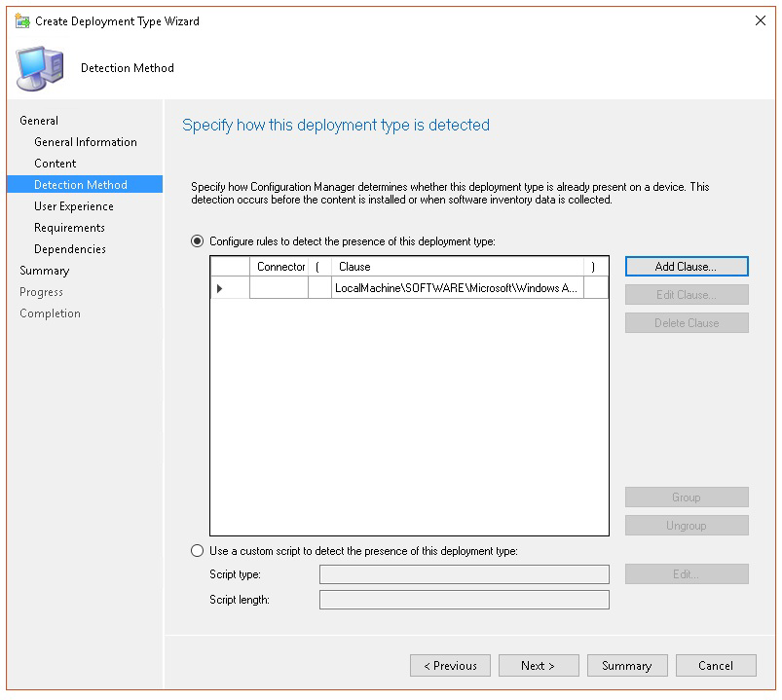
Task: Navigate to the Dependencies step
Action: coord(70,249)
